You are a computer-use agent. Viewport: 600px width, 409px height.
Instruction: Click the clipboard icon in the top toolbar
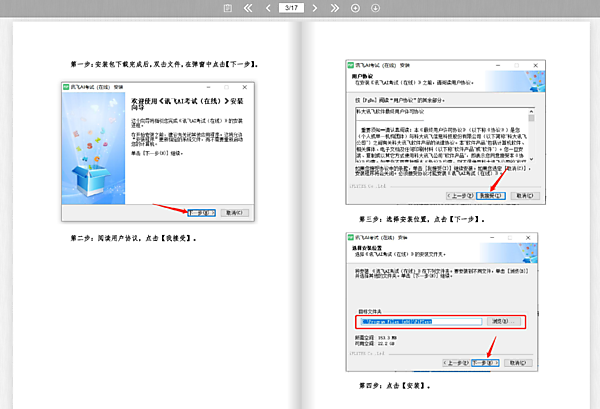(x=228, y=8)
